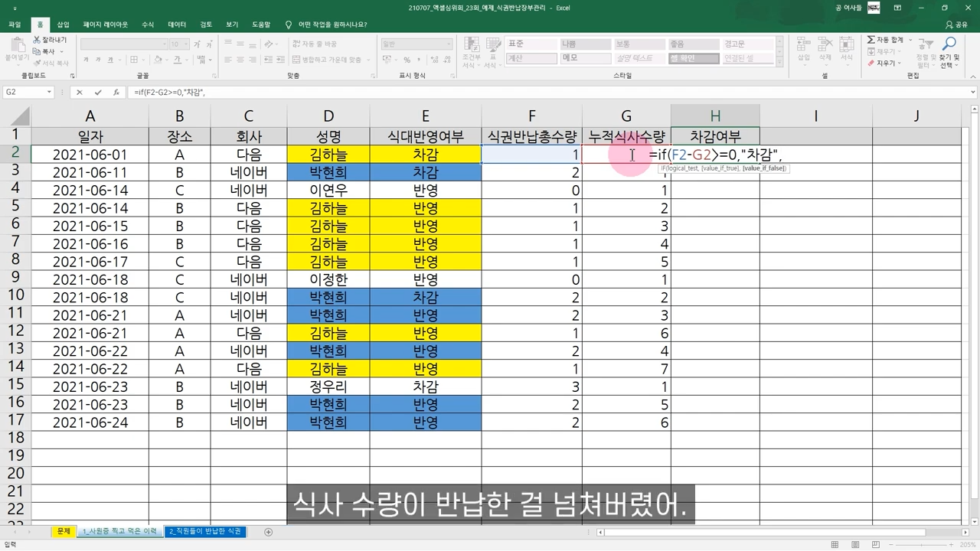The width and height of the screenshot is (980, 551).
Task: Switch to the 수식 ribbon tab
Action: [147, 24]
